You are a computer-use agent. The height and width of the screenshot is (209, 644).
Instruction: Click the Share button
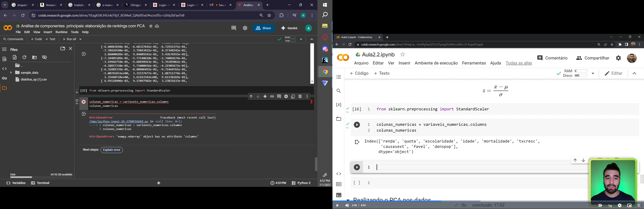[263, 28]
